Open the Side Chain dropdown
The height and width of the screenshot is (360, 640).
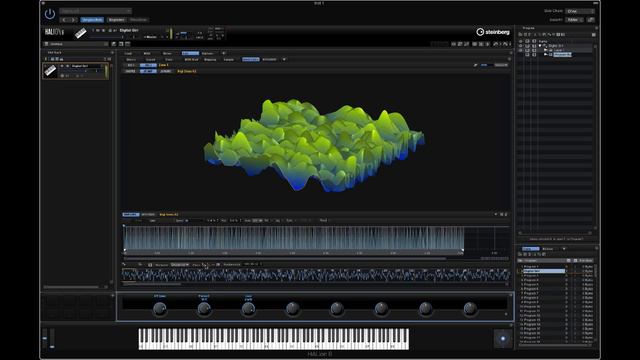pyautogui.click(x=580, y=11)
